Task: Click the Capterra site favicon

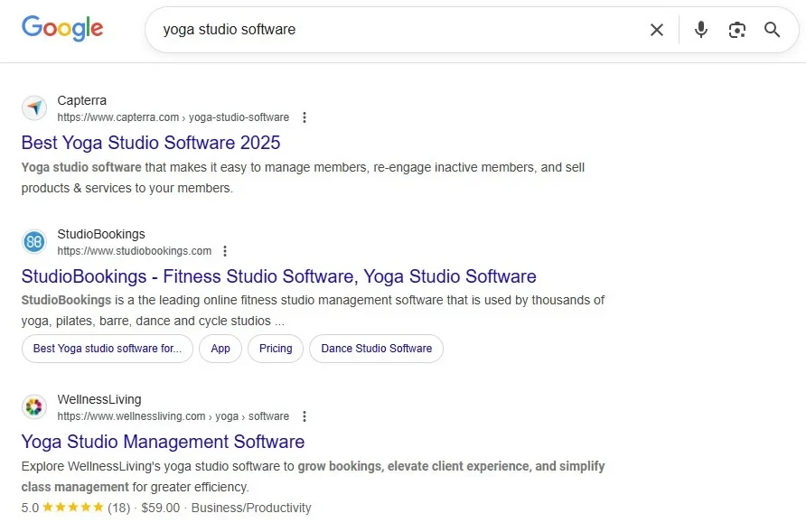Action: pyautogui.click(x=34, y=107)
